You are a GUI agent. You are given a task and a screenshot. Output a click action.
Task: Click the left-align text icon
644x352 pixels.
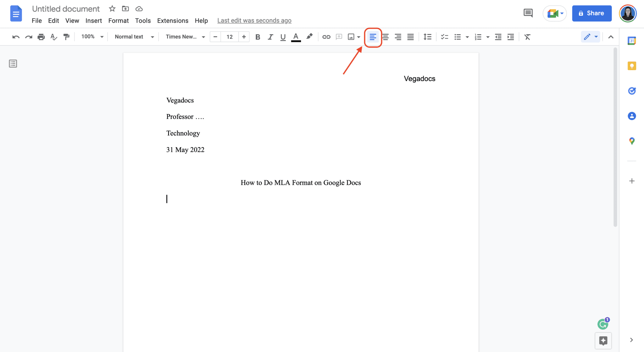click(x=373, y=37)
